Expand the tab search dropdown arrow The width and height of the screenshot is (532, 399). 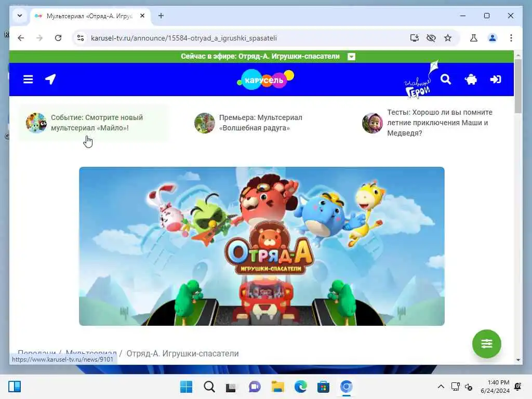[20, 16]
